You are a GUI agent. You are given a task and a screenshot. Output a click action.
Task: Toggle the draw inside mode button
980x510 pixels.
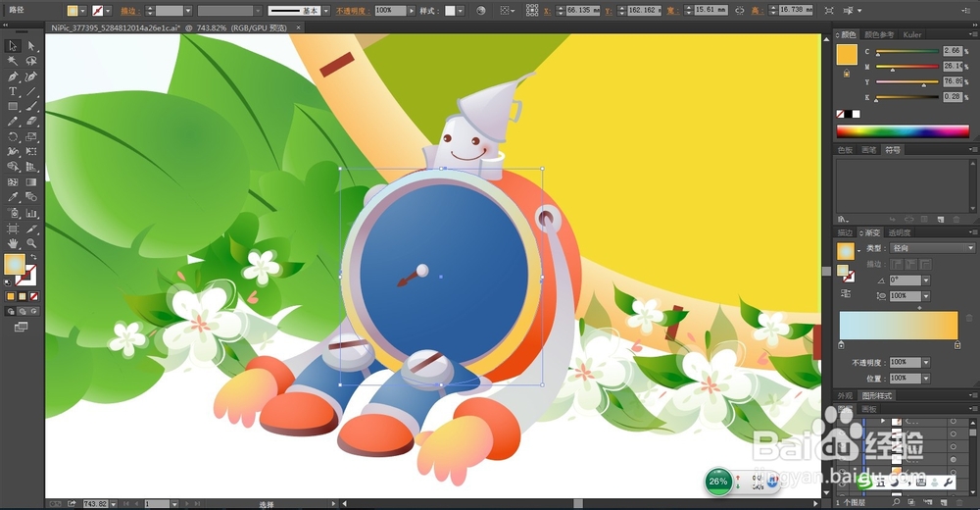pyautogui.click(x=34, y=311)
